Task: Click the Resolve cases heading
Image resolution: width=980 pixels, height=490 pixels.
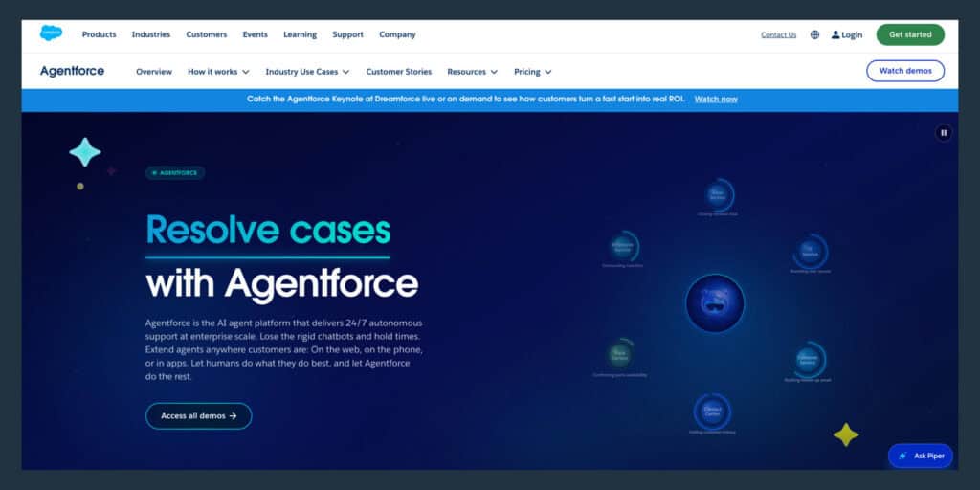Action: coord(268,230)
